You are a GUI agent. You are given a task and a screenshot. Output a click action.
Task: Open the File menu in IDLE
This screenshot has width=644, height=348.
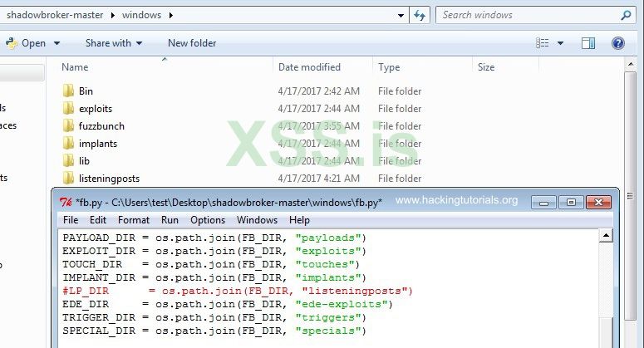[x=71, y=220]
